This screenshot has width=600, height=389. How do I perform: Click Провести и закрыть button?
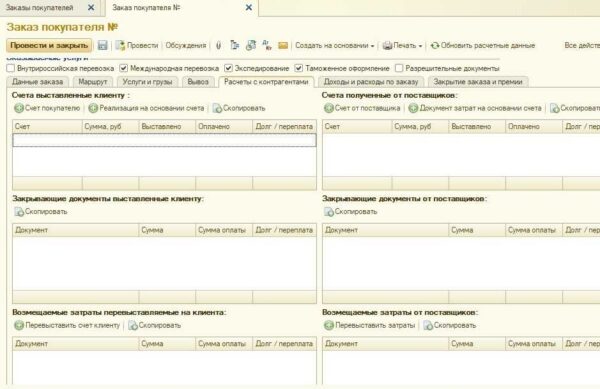pyautogui.click(x=49, y=46)
